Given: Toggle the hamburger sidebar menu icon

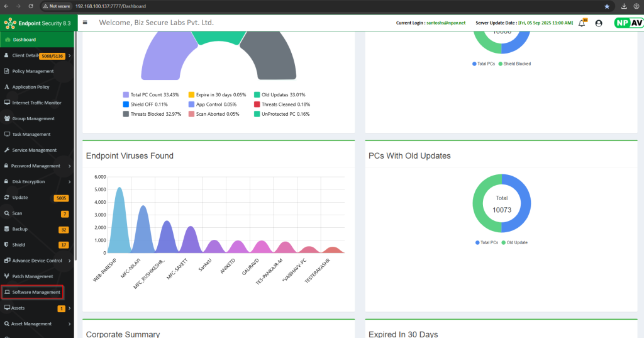Looking at the screenshot, I should click(x=85, y=23).
